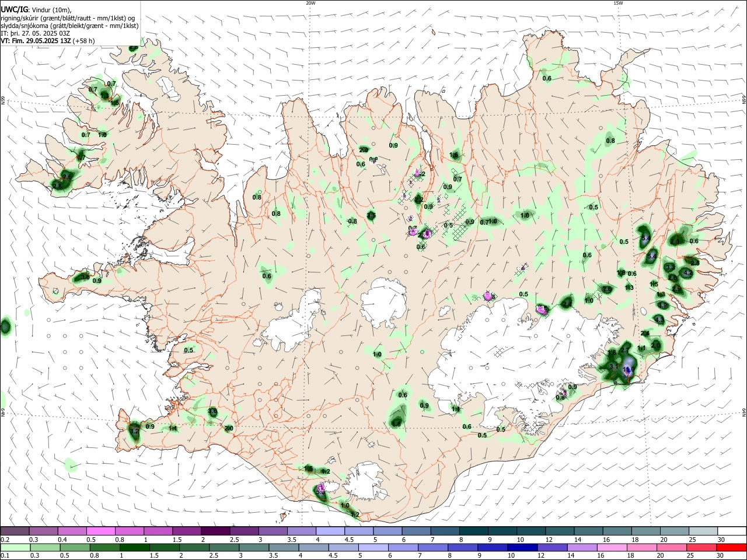Click the dark purple snow swatch labeled 2
747x560 pixels.
point(215,531)
